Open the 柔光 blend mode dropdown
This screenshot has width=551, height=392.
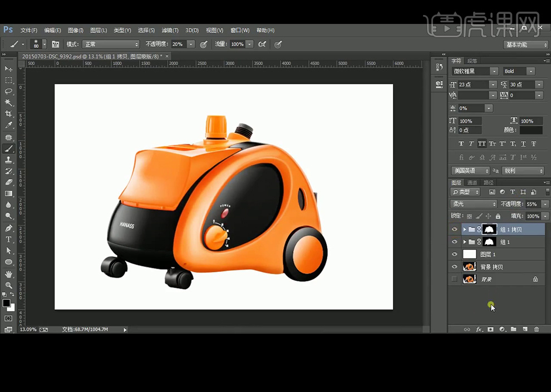(473, 204)
